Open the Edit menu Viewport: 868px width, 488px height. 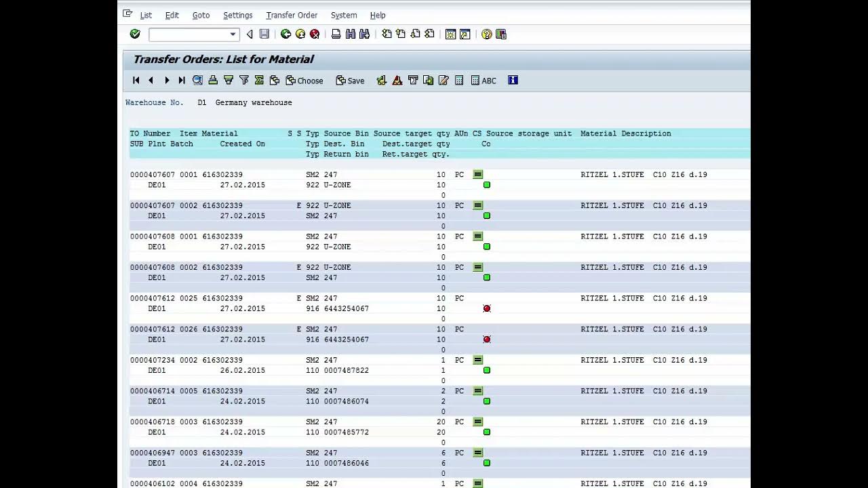point(172,15)
